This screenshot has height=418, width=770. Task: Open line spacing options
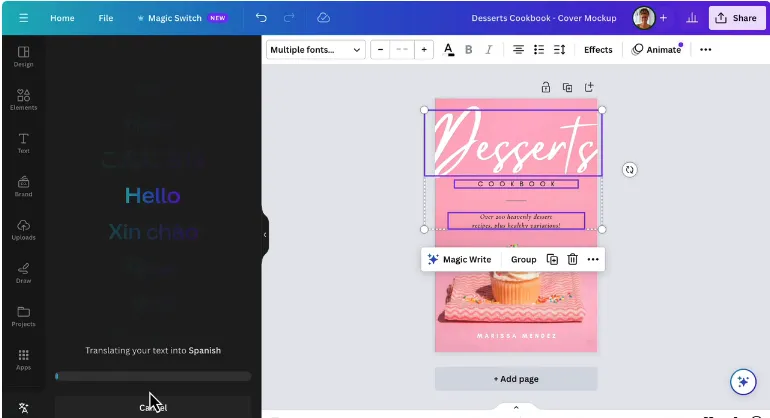pyautogui.click(x=559, y=50)
